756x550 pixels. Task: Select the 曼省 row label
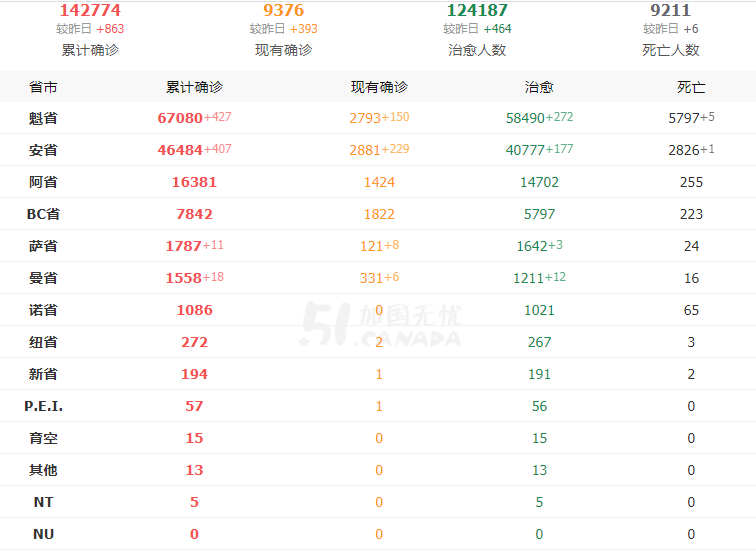[x=43, y=278]
